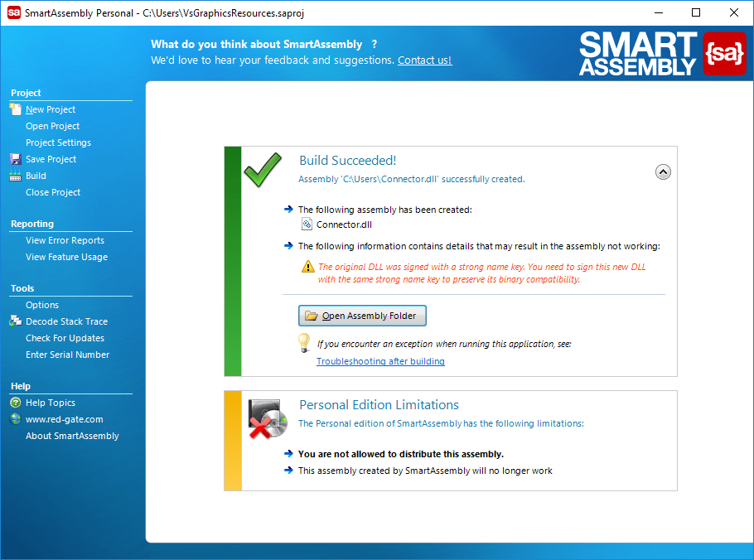Start Build from the Project menu
This screenshot has width=754, height=560.
36,176
